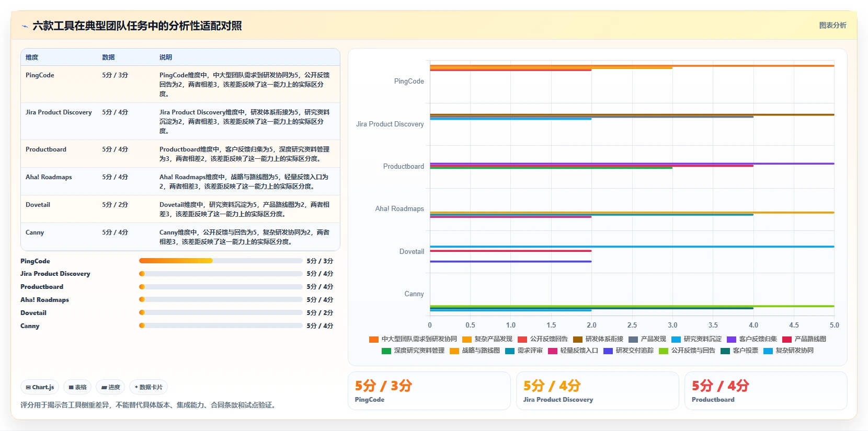
Task: Toggle 客户反馈归集 legend entry
Action: point(752,339)
